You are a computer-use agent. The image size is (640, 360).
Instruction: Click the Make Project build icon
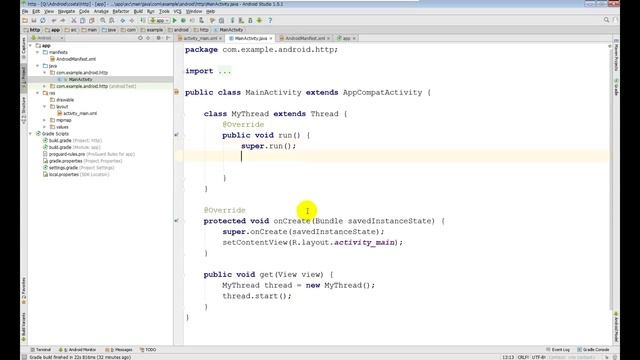click(x=143, y=20)
